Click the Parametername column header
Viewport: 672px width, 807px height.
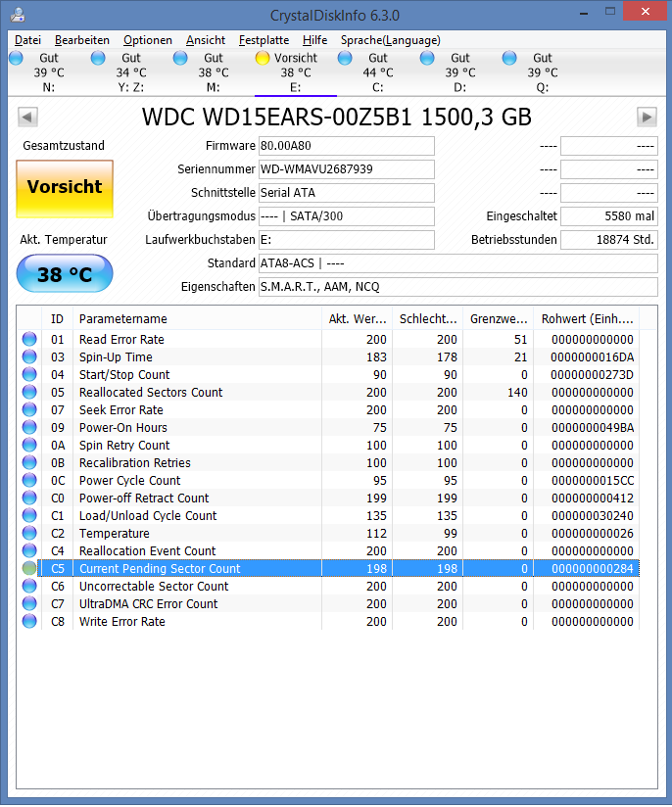pyautogui.click(x=197, y=319)
